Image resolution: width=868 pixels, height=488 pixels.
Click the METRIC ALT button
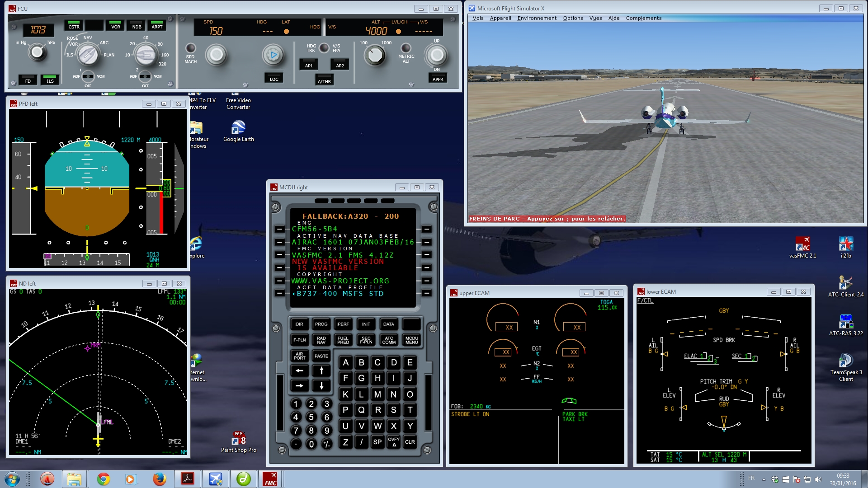point(406,48)
